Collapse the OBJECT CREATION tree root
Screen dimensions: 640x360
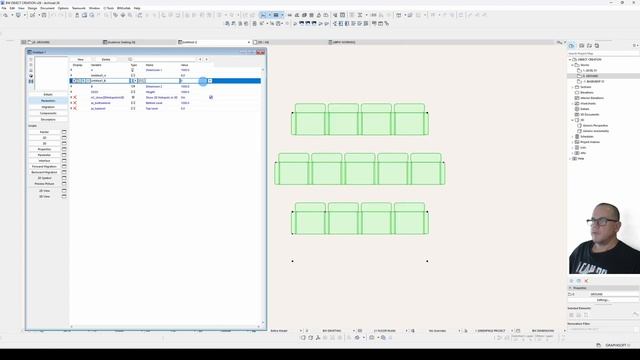click(x=571, y=60)
